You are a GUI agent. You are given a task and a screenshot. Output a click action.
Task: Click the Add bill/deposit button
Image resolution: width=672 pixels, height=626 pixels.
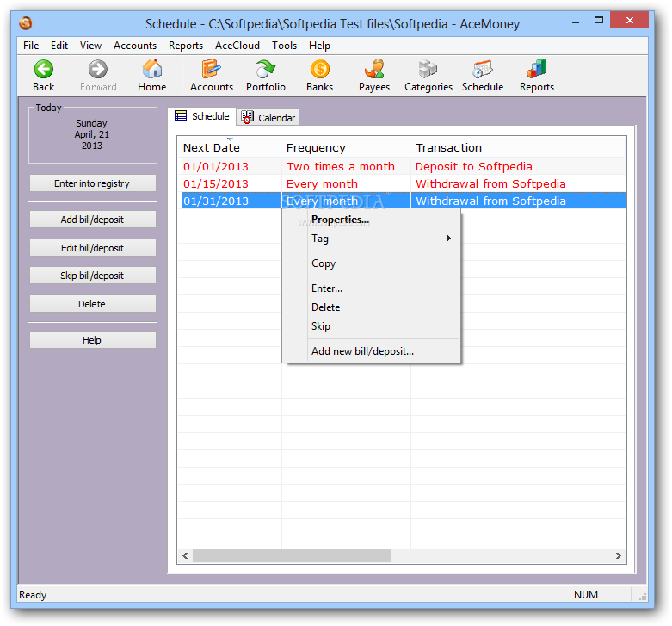tap(93, 220)
